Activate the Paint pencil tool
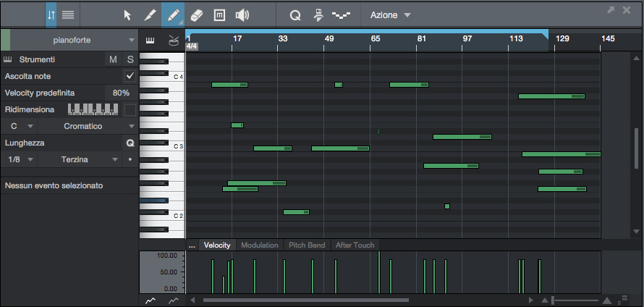Image resolution: width=644 pixels, height=307 pixels. coord(173,14)
